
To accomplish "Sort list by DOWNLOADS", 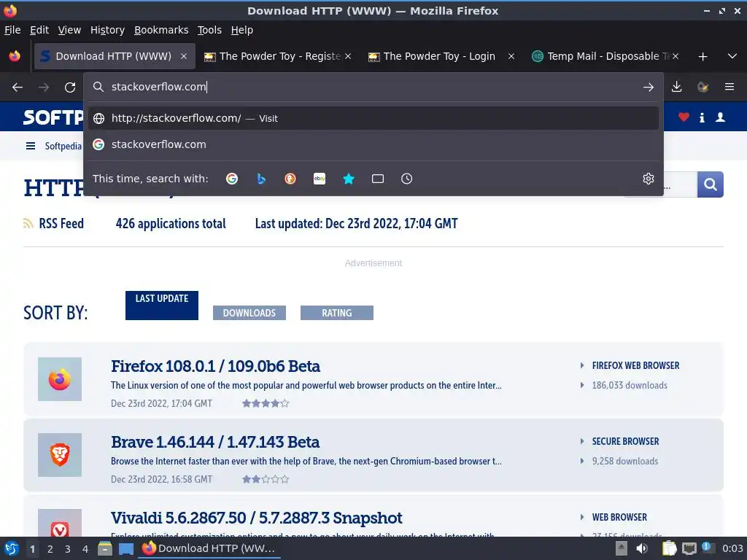I will point(249,313).
